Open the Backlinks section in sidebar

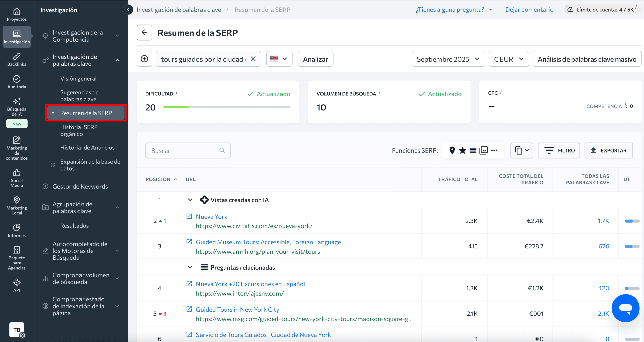point(17,59)
